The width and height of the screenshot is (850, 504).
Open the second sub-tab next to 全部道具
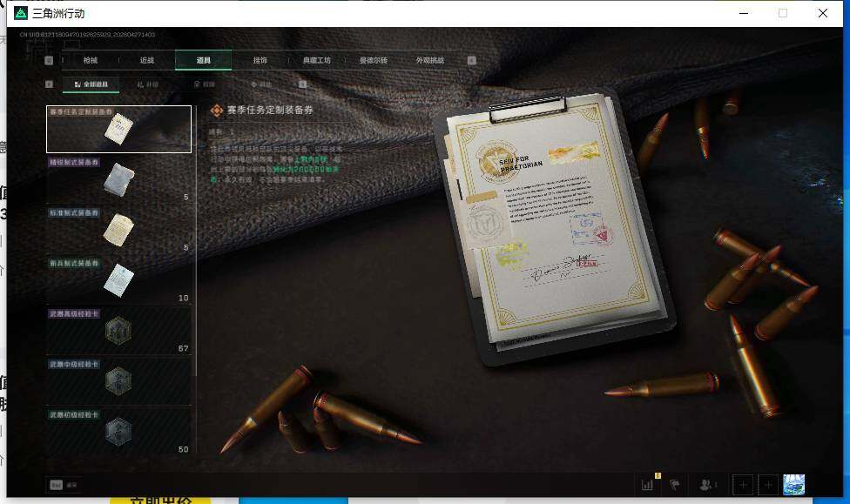coord(147,84)
